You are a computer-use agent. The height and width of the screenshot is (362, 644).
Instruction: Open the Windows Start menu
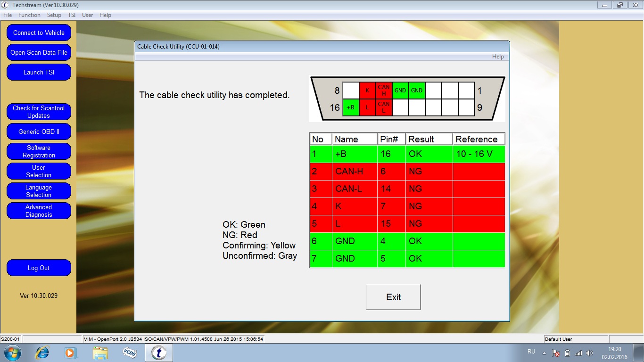tap(12, 353)
